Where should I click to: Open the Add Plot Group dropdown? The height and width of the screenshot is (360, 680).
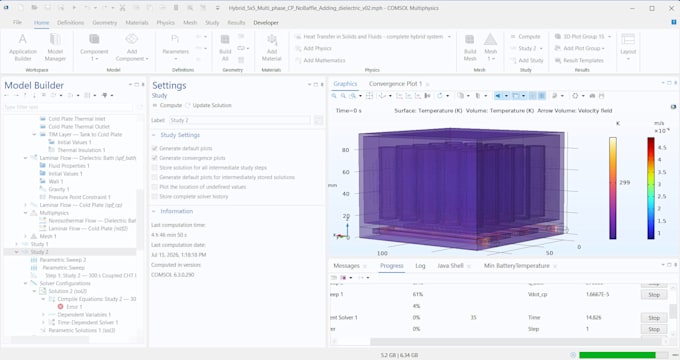[603, 48]
